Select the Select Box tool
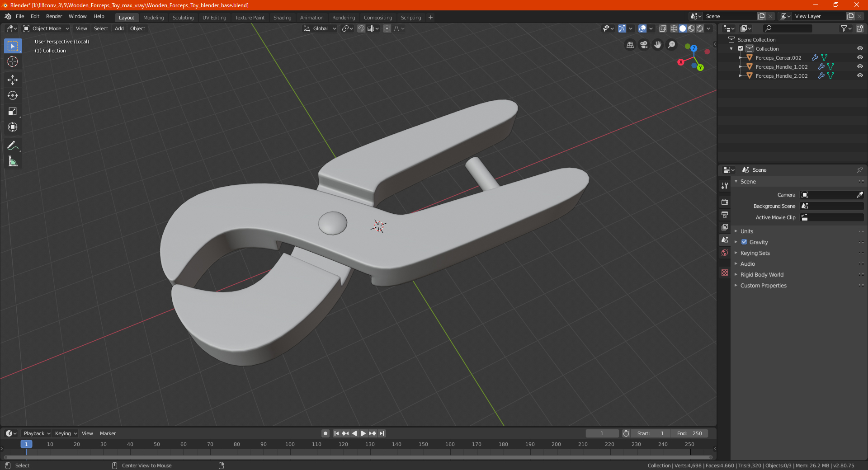 click(13, 46)
